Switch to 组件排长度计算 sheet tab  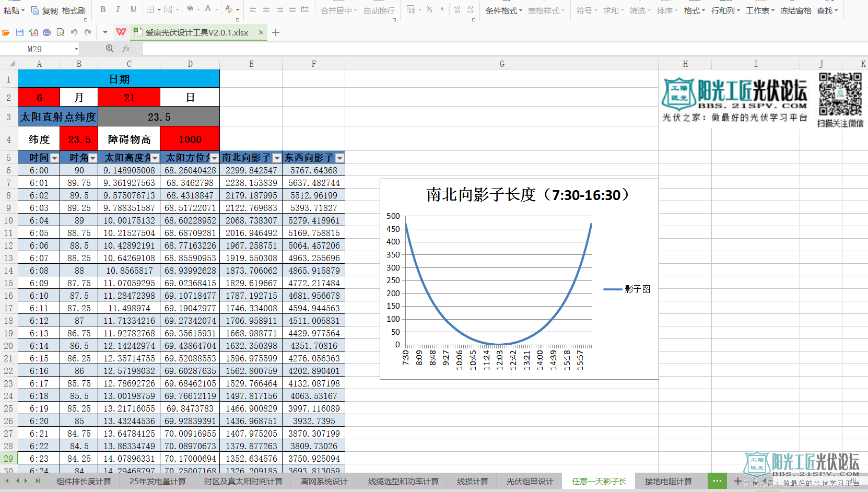point(84,481)
